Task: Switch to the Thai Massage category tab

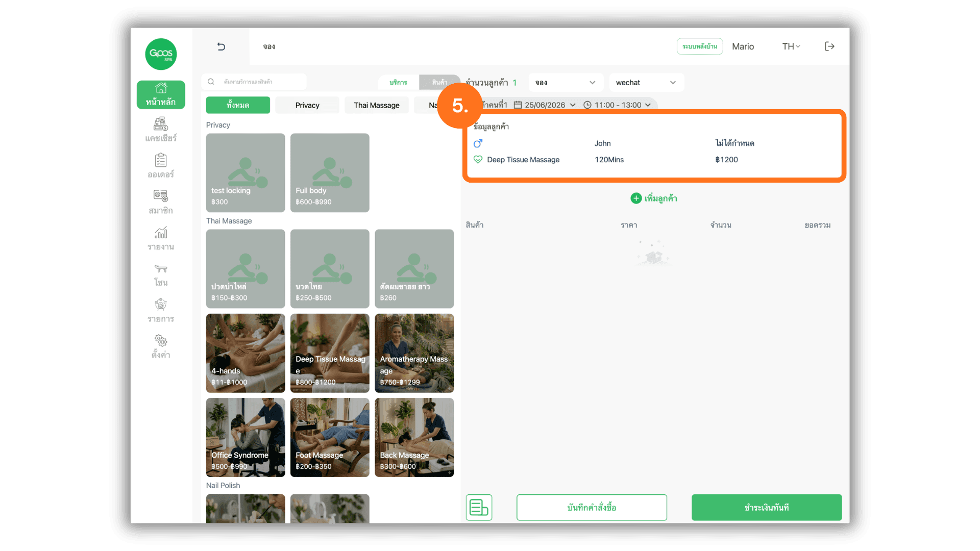Action: 377,105
